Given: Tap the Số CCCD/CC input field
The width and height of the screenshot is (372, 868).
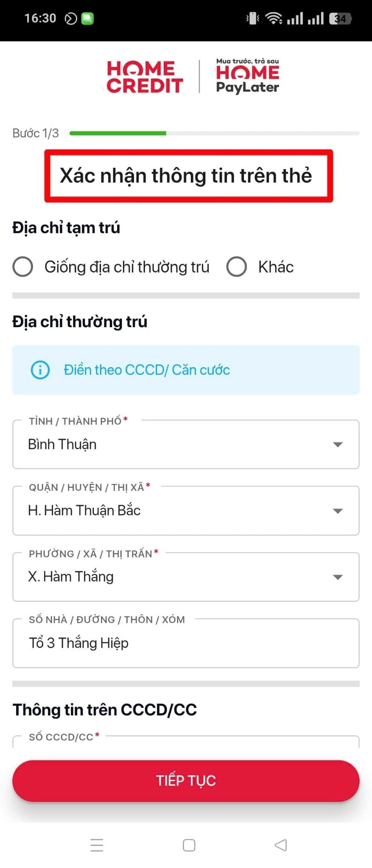Looking at the screenshot, I should point(186,742).
